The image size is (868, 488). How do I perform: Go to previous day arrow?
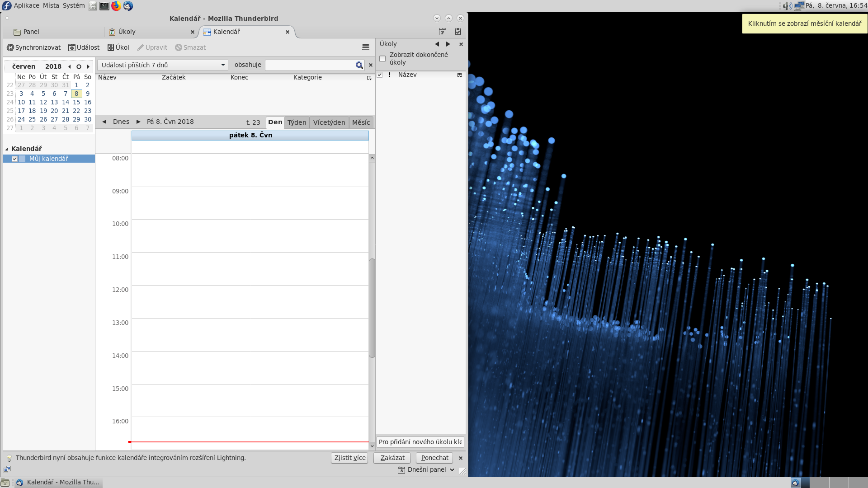[x=104, y=122]
